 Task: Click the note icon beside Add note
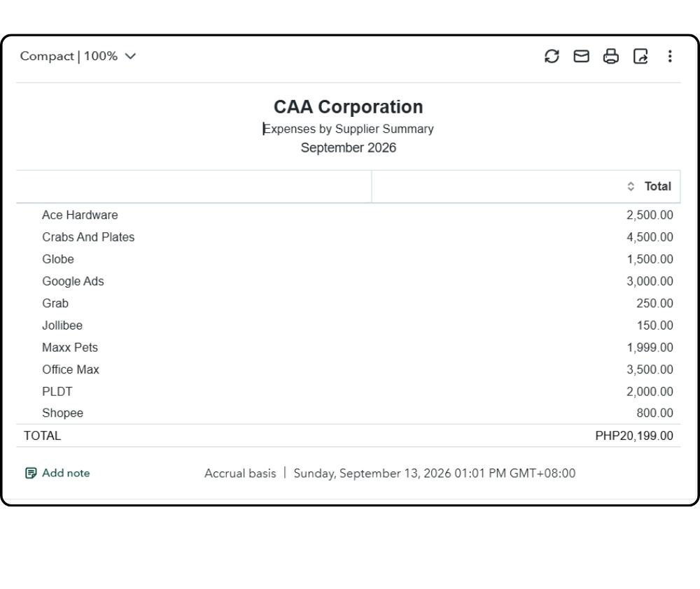pos(31,473)
